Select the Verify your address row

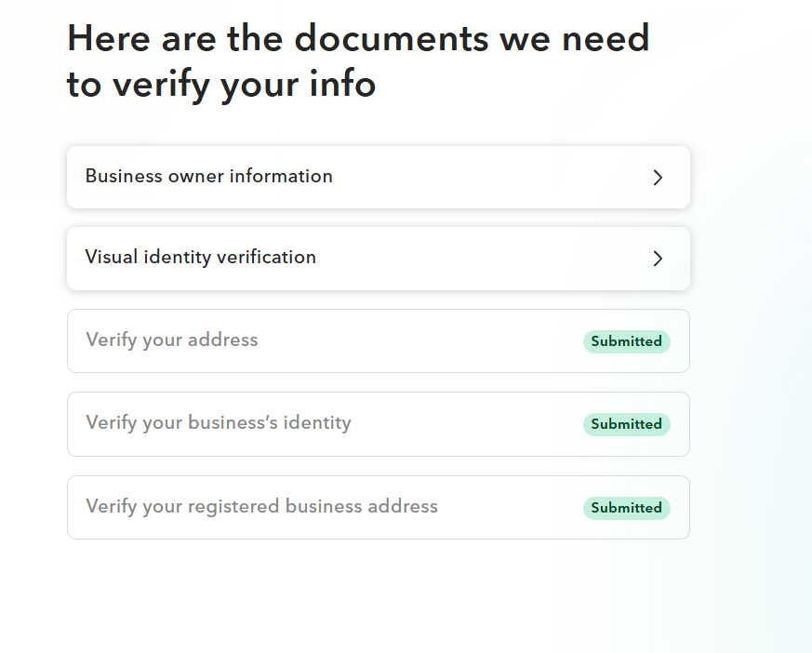click(x=378, y=340)
